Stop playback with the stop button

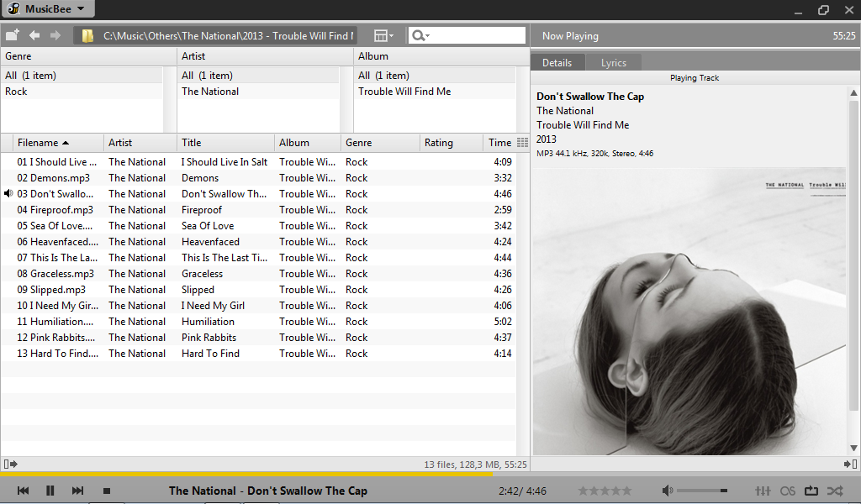(x=107, y=491)
